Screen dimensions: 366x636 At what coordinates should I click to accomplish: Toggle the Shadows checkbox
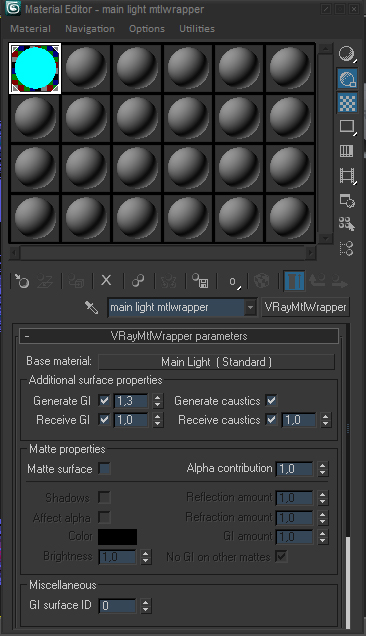104,497
